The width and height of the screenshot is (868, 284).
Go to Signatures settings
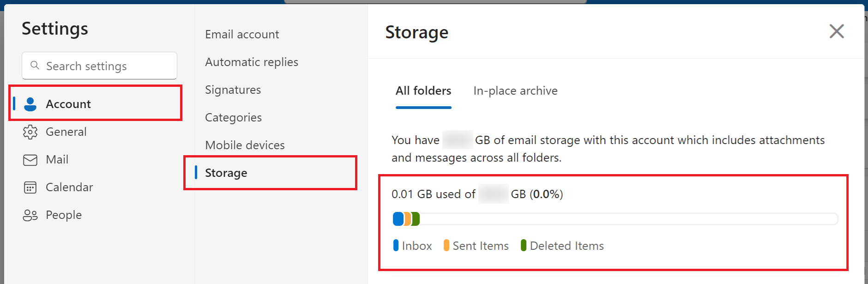point(233,90)
